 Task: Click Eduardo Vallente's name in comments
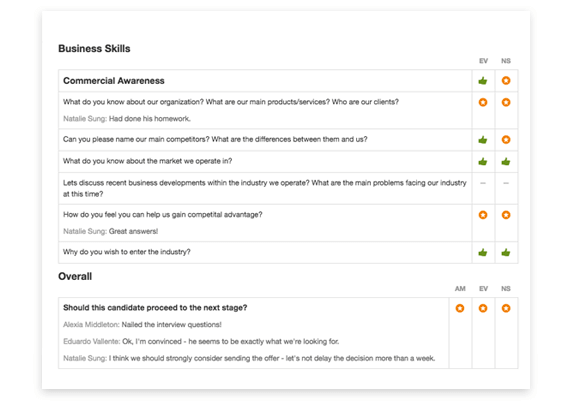[92, 342]
